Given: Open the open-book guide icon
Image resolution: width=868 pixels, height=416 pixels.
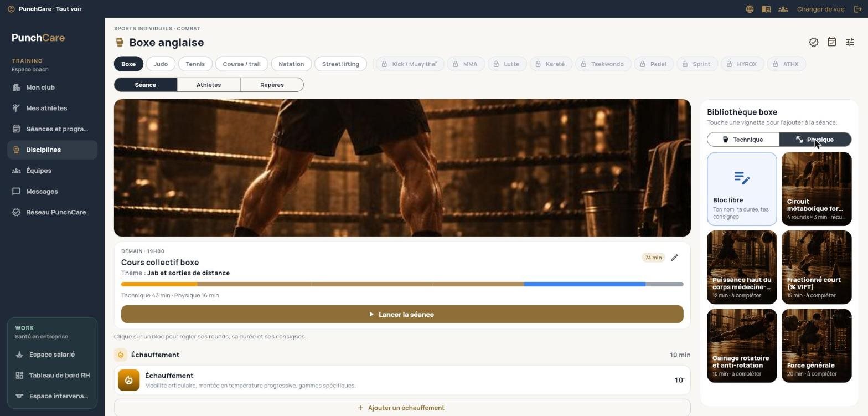Looking at the screenshot, I should click(766, 9).
